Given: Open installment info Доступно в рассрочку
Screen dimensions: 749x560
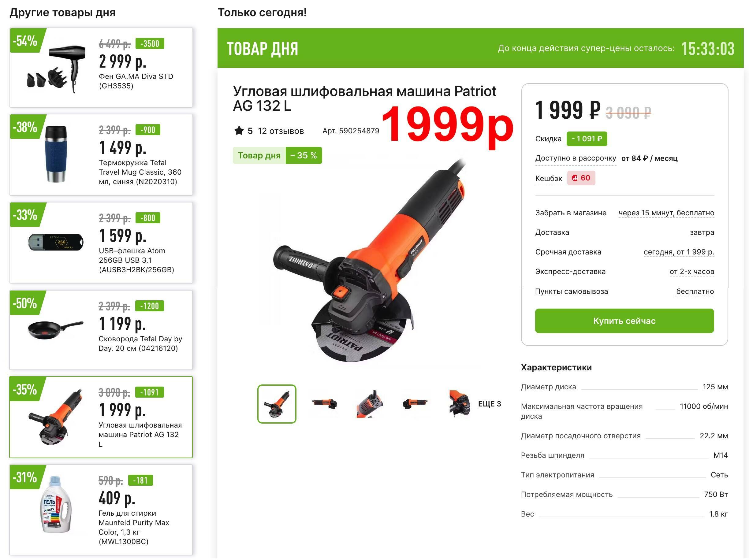Looking at the screenshot, I should click(x=576, y=158).
